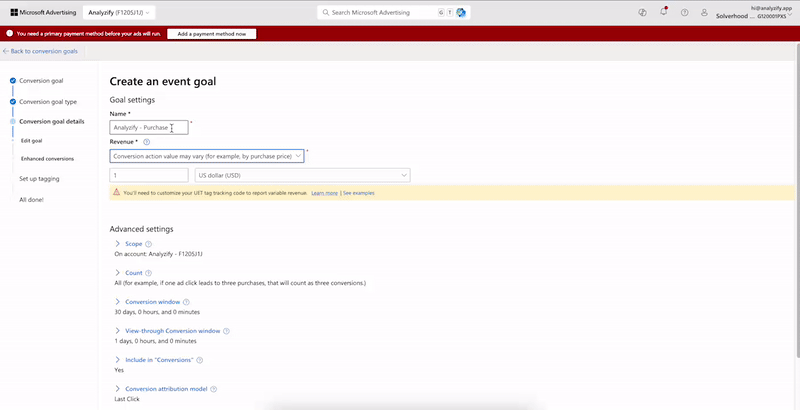This screenshot has width=800, height=410.
Task: Open the Revenue type dropdown
Action: [x=207, y=156]
